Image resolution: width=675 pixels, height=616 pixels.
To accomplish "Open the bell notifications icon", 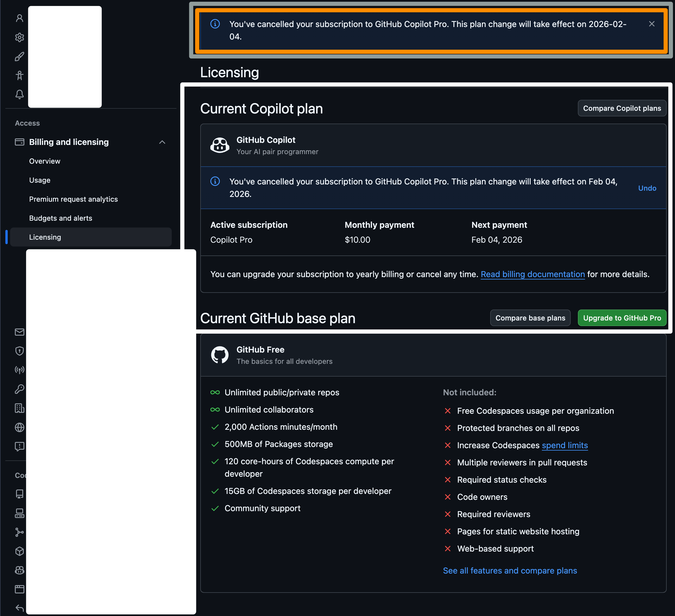I will point(19,94).
